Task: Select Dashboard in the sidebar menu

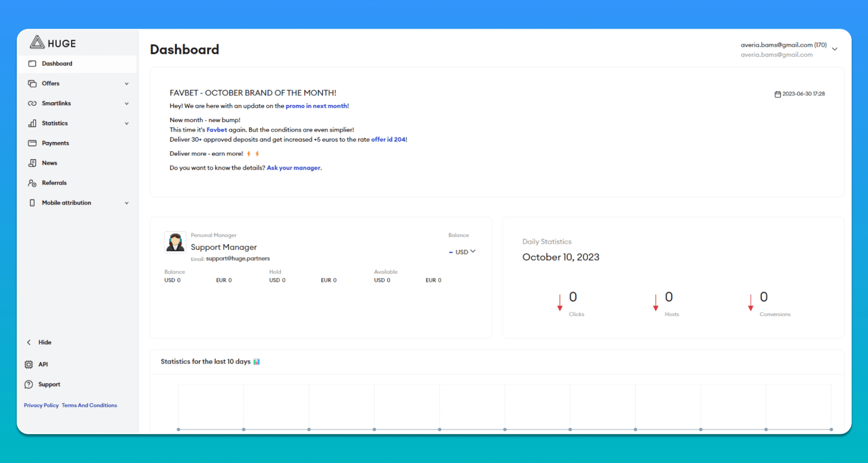Action: pyautogui.click(x=57, y=64)
